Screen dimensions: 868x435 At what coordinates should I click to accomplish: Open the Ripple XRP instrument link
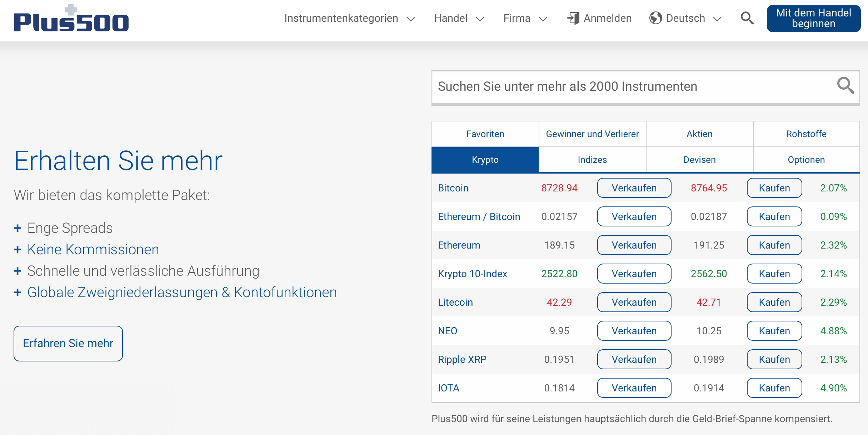(462, 359)
